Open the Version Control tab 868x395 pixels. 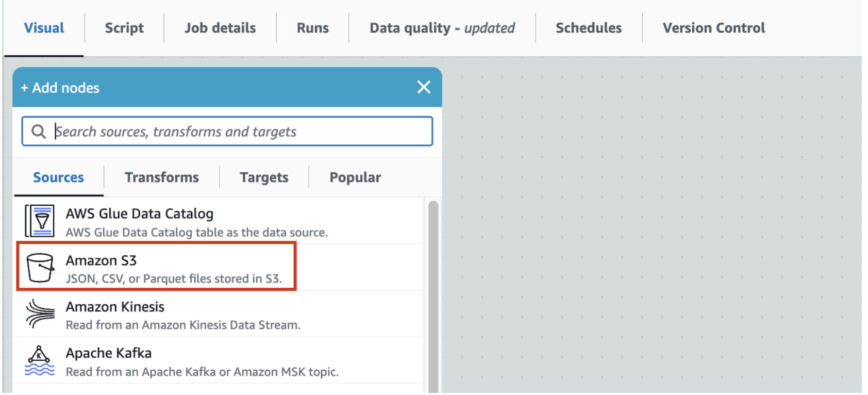[714, 28]
